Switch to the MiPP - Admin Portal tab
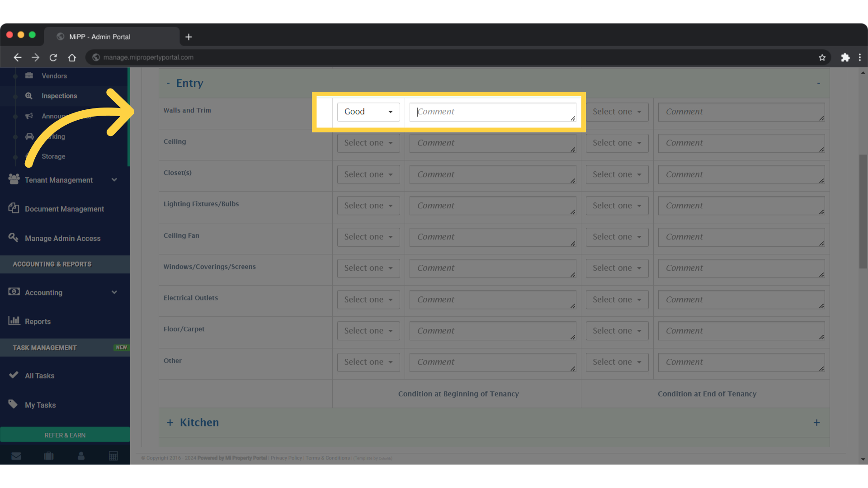868x488 pixels. pos(99,36)
